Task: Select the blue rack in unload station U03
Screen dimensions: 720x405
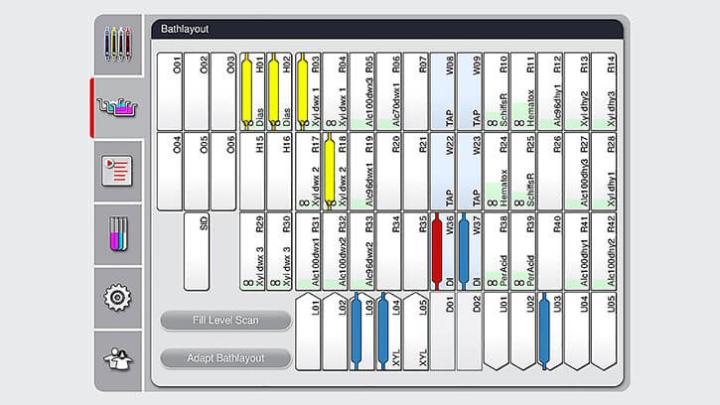Action: tap(544, 330)
